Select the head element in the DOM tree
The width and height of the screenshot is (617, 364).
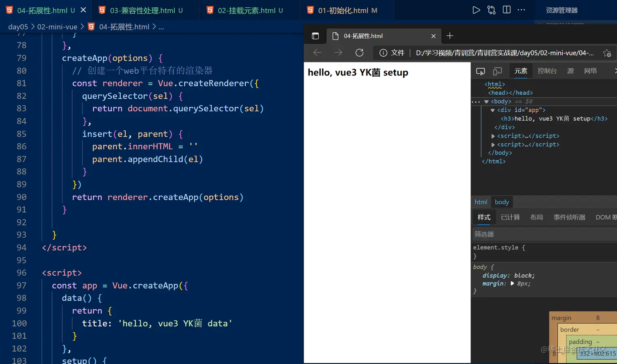pos(510,93)
